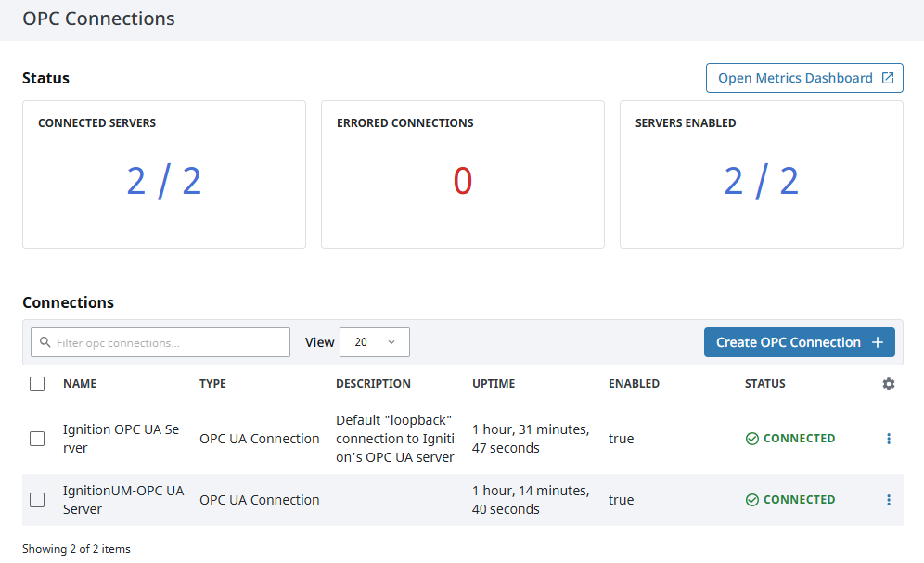The image size is (924, 563).
Task: Click Create OPC Connection button
Action: click(799, 342)
